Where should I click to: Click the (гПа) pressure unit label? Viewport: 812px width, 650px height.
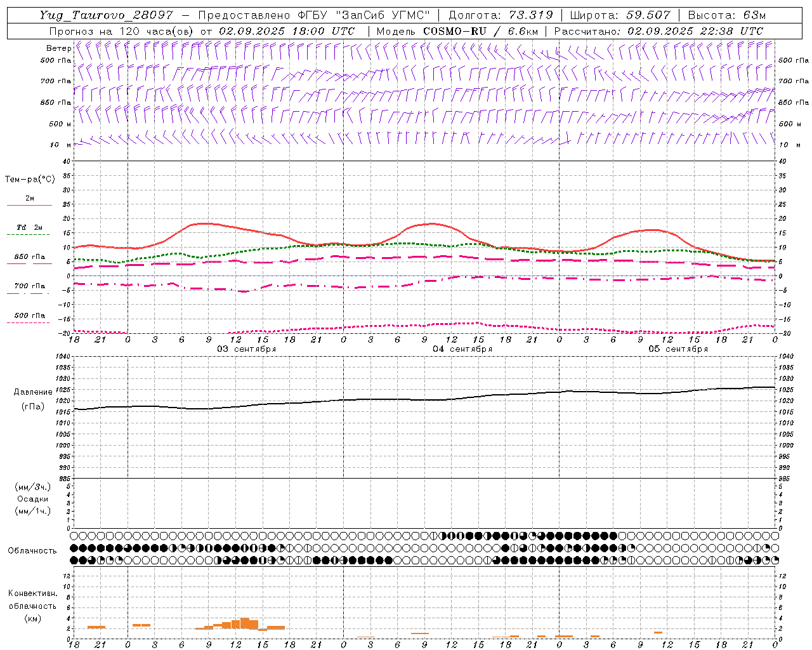tap(33, 407)
